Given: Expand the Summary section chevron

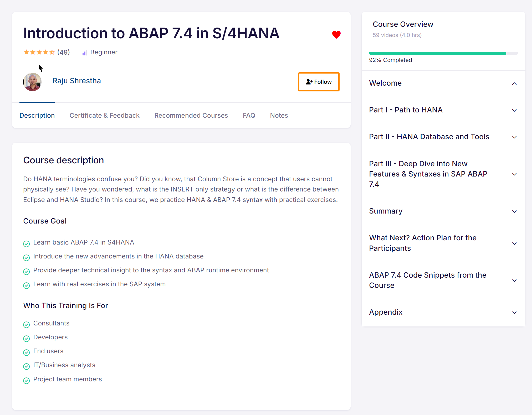Looking at the screenshot, I should pyautogui.click(x=514, y=211).
